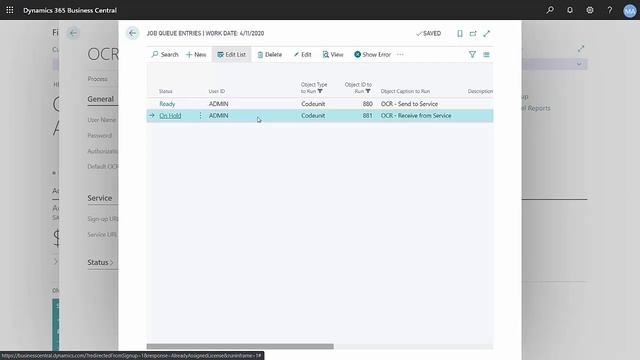
Task: Click the bookmark icon beside Saved
Action: (460, 33)
